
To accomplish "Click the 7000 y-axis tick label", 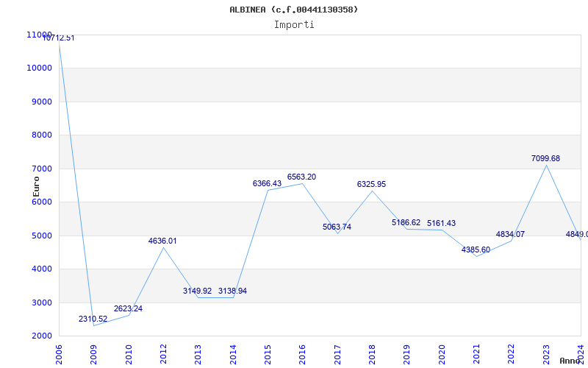I will tap(41, 169).
